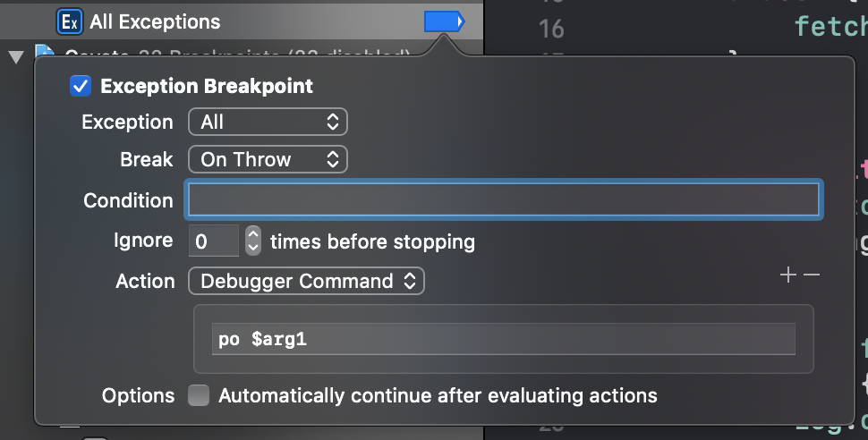Disable the blue breakpoint indicator for All Exceptions
This screenshot has width=868, height=440.
(x=444, y=22)
